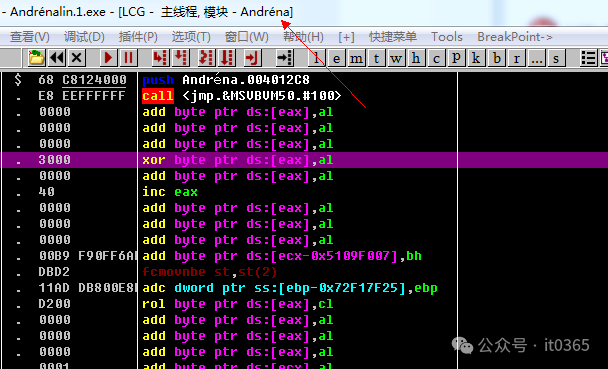Open file with the folder icon
This screenshot has width=608, height=369.
(x=36, y=58)
